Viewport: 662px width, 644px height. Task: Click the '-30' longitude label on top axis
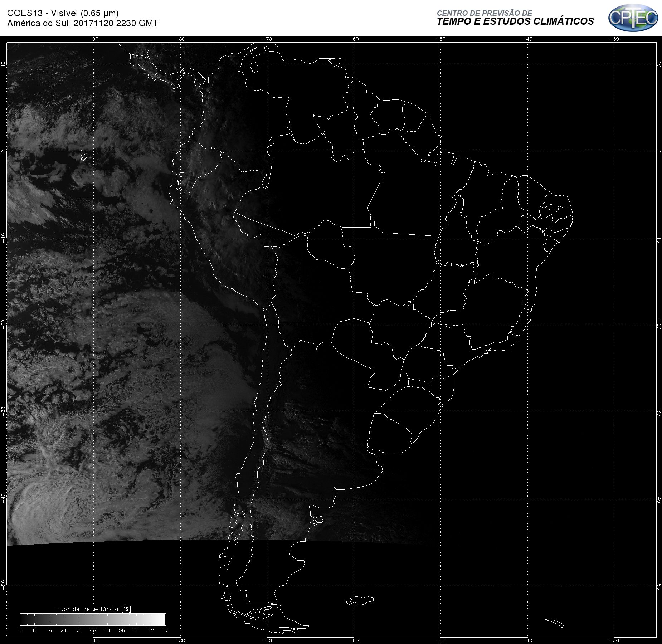(x=614, y=39)
